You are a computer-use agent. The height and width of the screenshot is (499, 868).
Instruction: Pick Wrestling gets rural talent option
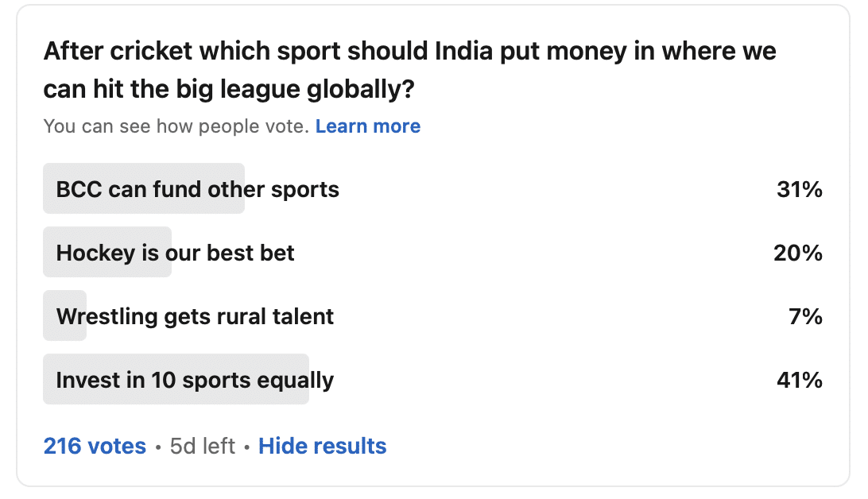click(x=195, y=317)
